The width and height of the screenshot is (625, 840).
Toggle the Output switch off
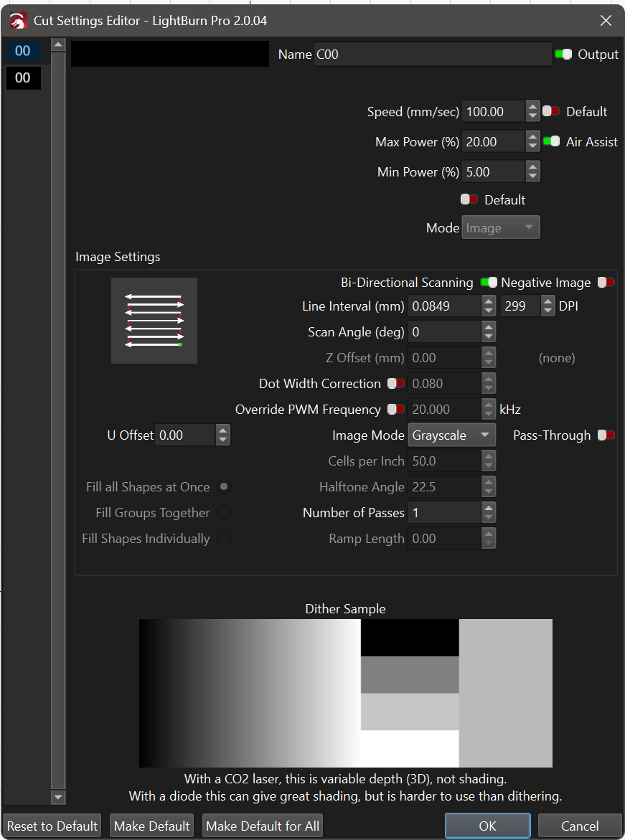(563, 55)
